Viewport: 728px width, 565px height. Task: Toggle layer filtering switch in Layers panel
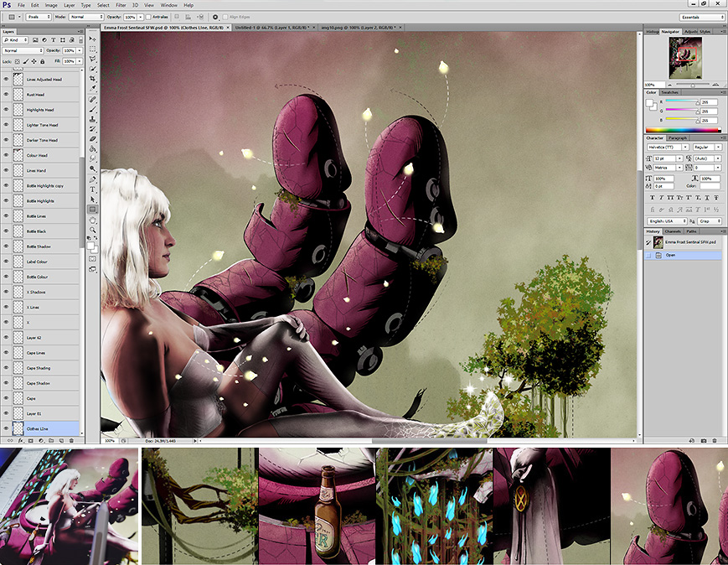pyautogui.click(x=80, y=40)
